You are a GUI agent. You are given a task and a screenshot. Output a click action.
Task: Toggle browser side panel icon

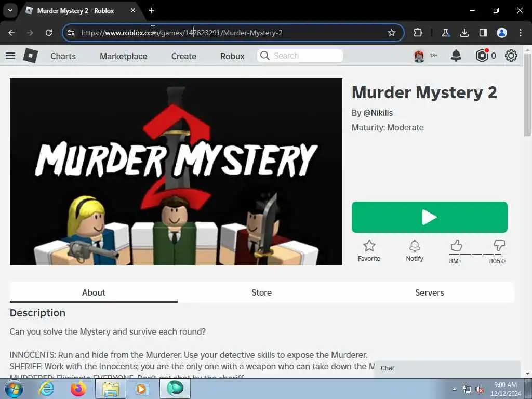point(483,33)
